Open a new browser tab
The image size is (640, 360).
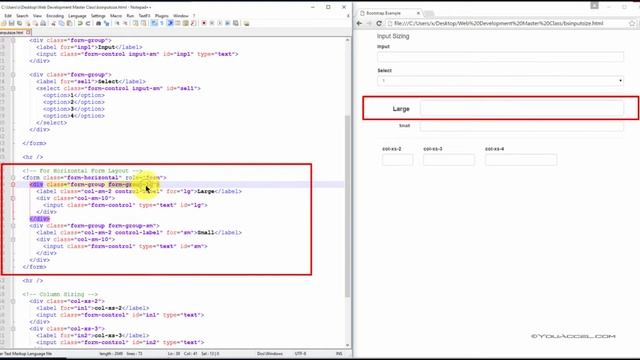[x=429, y=13]
